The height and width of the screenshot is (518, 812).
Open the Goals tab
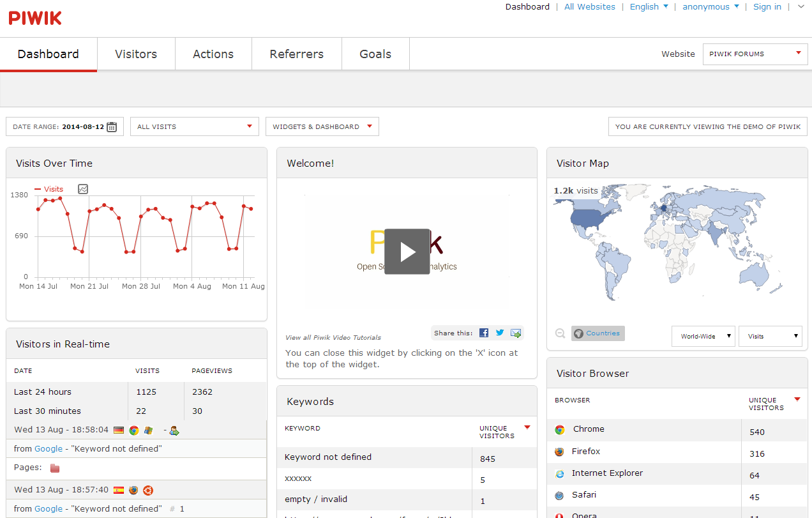375,54
